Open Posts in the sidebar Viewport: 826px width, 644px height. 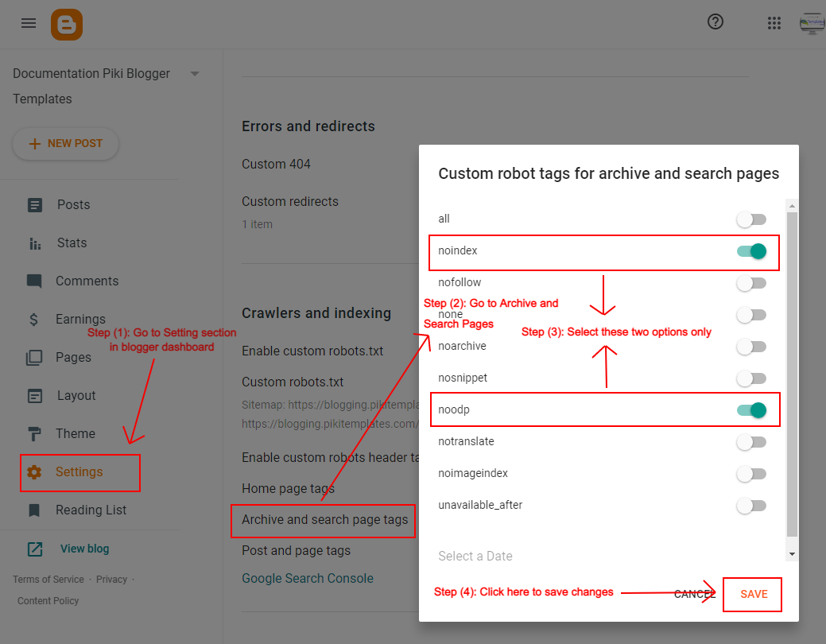click(74, 205)
